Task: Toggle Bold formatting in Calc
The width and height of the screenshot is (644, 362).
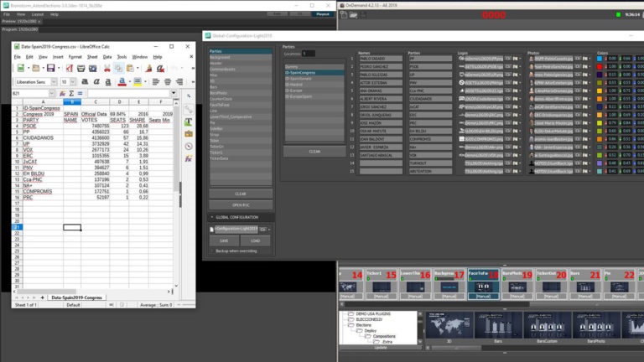Action: point(85,81)
